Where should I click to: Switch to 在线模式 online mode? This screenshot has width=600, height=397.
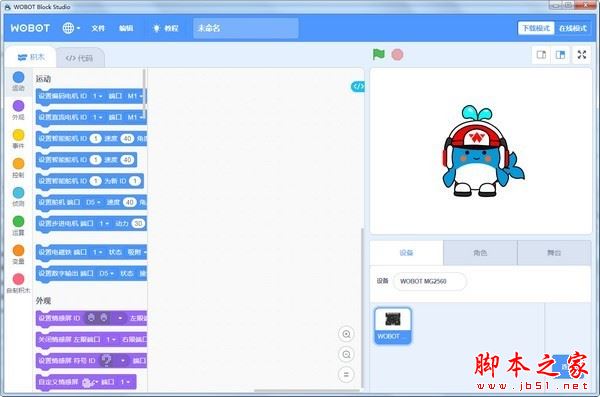[573, 28]
